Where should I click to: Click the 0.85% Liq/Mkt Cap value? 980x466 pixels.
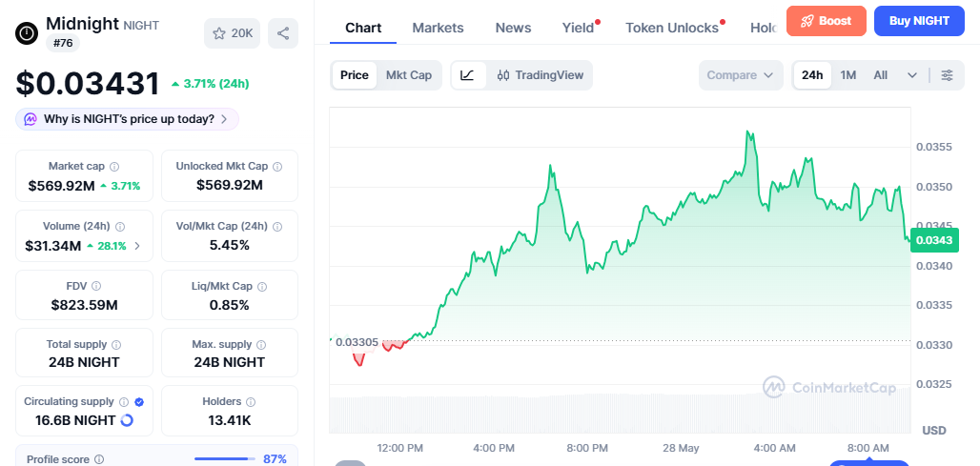tap(230, 306)
